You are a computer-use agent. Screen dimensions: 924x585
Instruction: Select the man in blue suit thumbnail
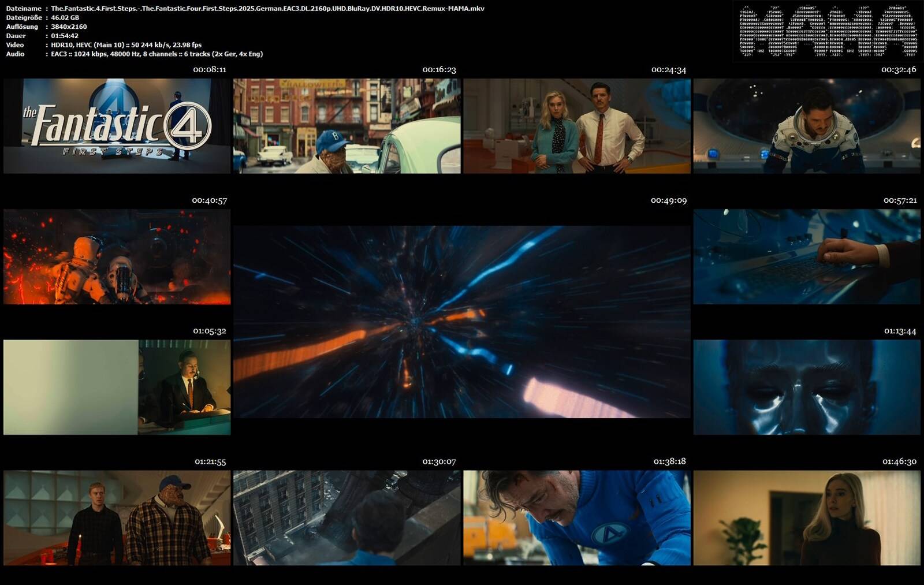pos(576,518)
